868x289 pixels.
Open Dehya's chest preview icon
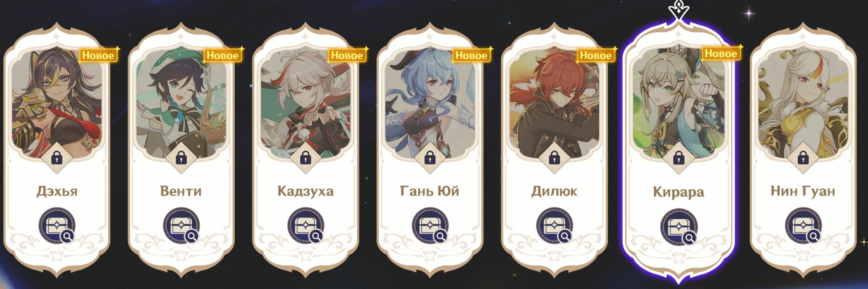pos(57,226)
